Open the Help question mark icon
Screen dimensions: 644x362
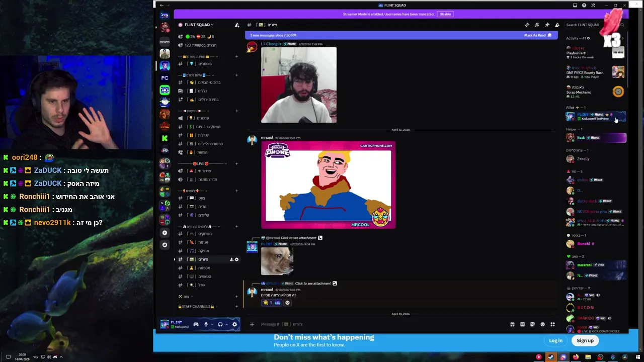pyautogui.click(x=584, y=6)
